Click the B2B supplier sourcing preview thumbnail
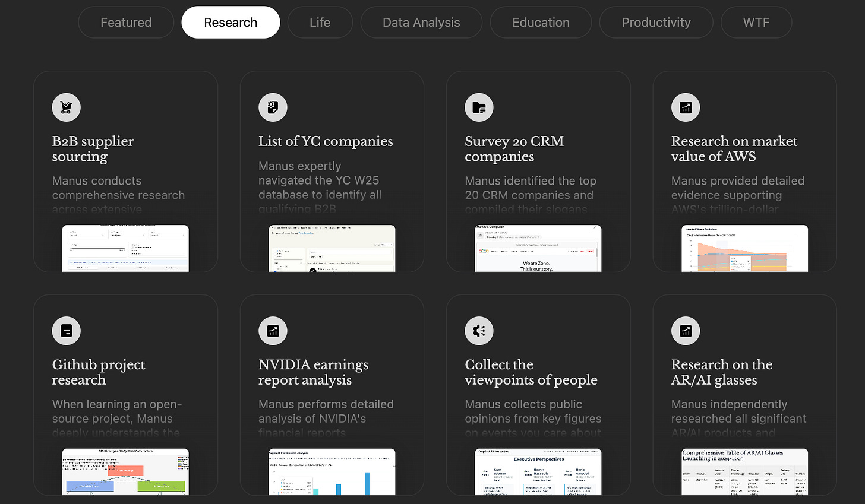The image size is (865, 504). pyautogui.click(x=125, y=248)
